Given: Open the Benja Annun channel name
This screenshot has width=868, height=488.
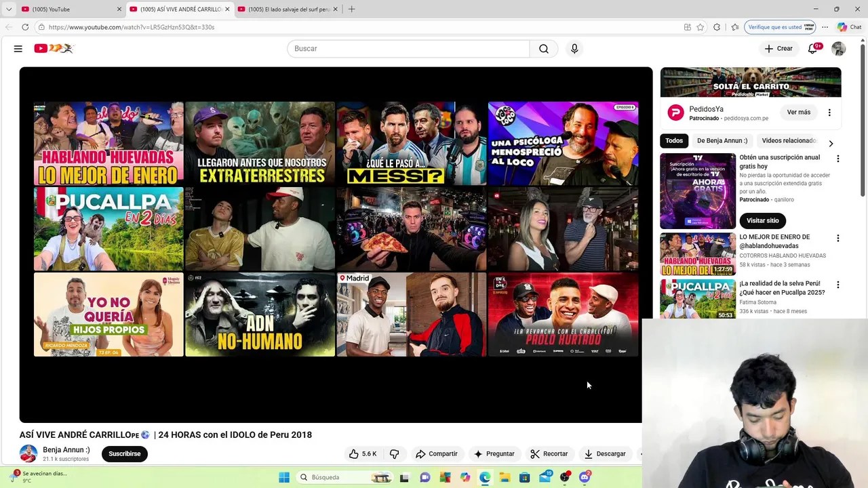Looking at the screenshot, I should tap(66, 450).
